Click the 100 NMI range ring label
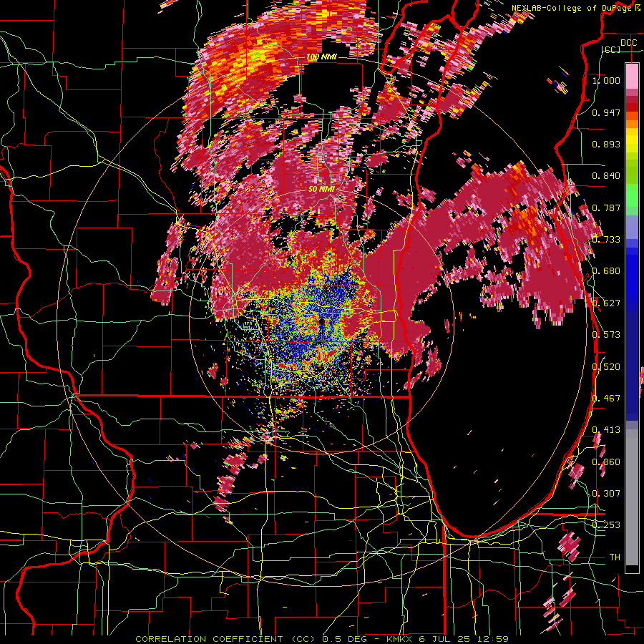 [x=321, y=57]
